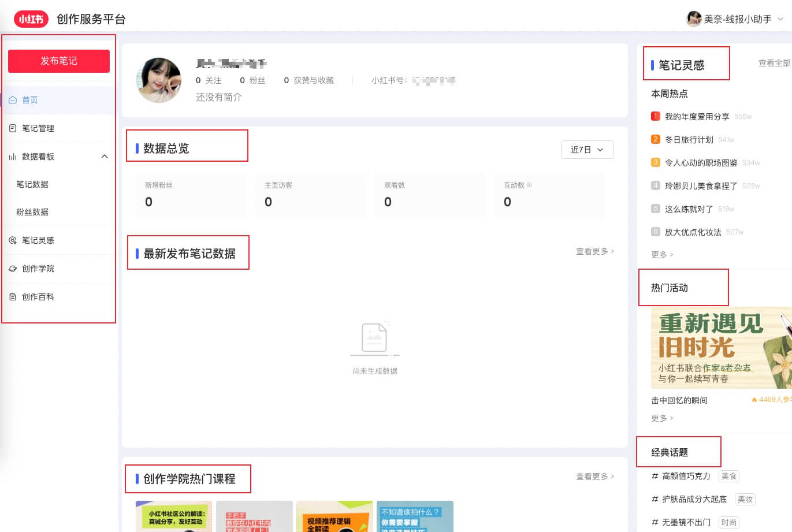Image resolution: width=792 pixels, height=532 pixels.
Task: Click 查看更多 next to 最新发布笔记数据
Action: [x=595, y=251]
